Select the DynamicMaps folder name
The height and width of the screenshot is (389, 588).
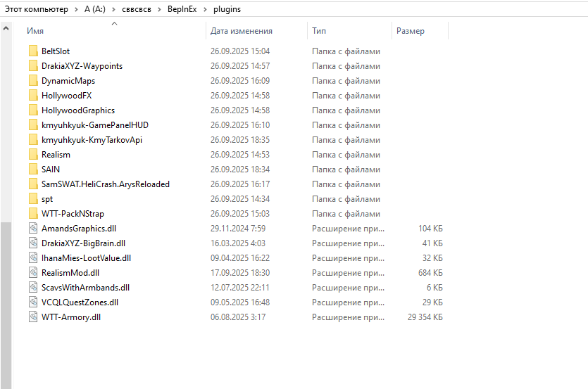click(68, 81)
